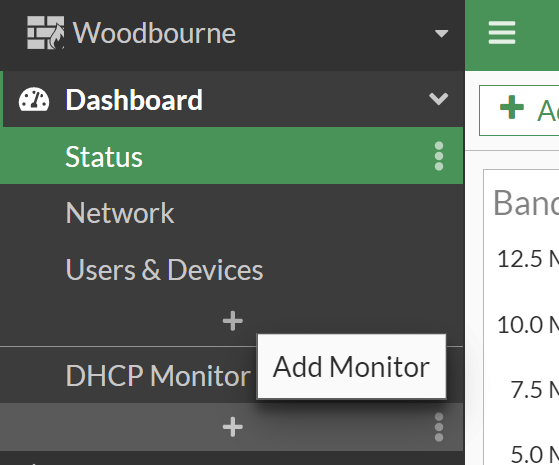
Task: Click the Dashboard gauge icon
Action: [x=34, y=100]
